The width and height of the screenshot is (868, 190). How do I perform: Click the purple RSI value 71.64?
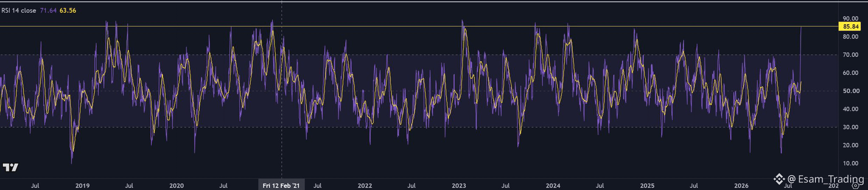[x=48, y=11]
